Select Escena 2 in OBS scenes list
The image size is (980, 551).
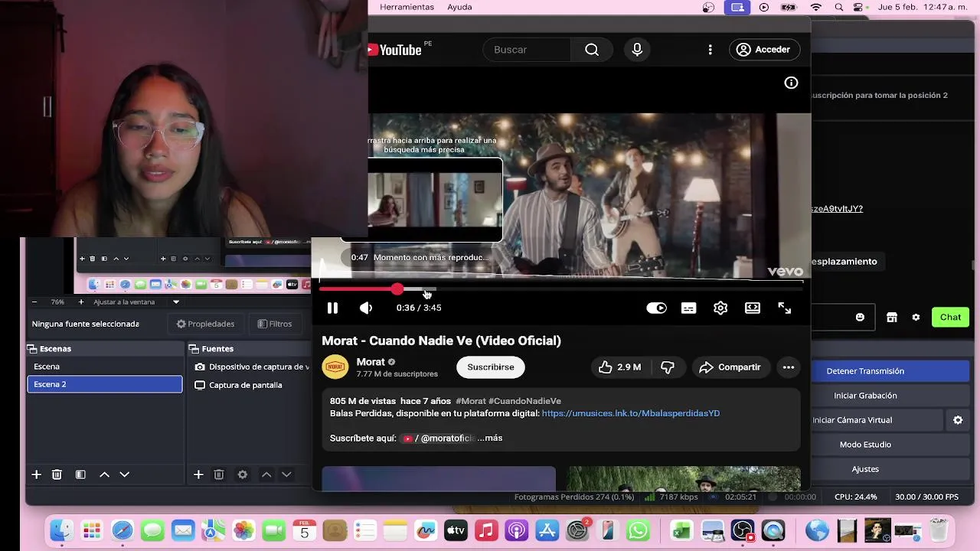(105, 384)
